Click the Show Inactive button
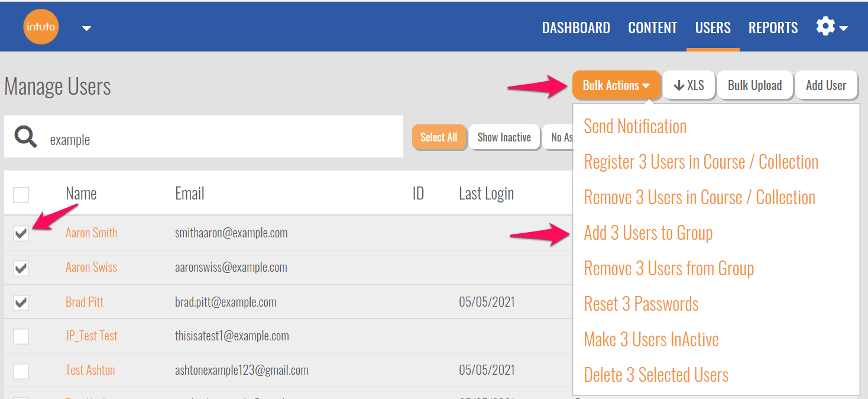The width and height of the screenshot is (868, 399). pos(504,137)
